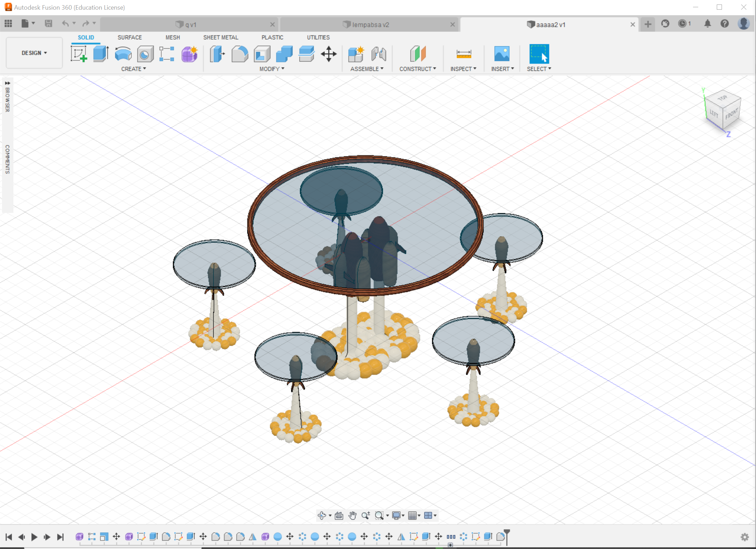Click the Orbit icon in navigation bar
The height and width of the screenshot is (549, 756).
point(322,516)
